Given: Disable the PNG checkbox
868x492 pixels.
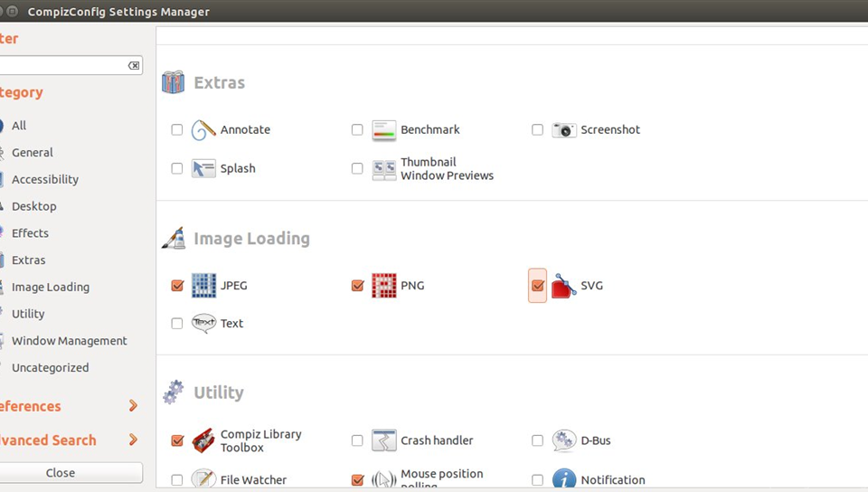Looking at the screenshot, I should [358, 286].
